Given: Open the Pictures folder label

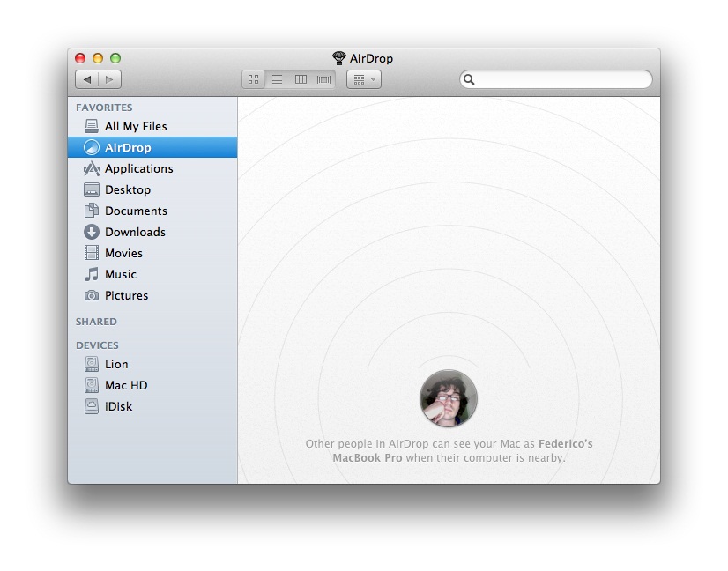Looking at the screenshot, I should [126, 295].
